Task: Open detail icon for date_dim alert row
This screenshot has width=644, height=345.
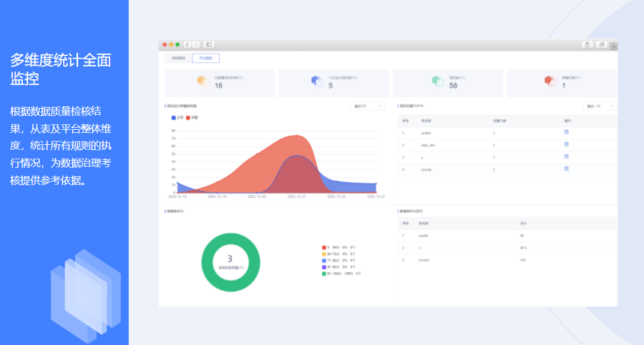Action: [x=566, y=145]
